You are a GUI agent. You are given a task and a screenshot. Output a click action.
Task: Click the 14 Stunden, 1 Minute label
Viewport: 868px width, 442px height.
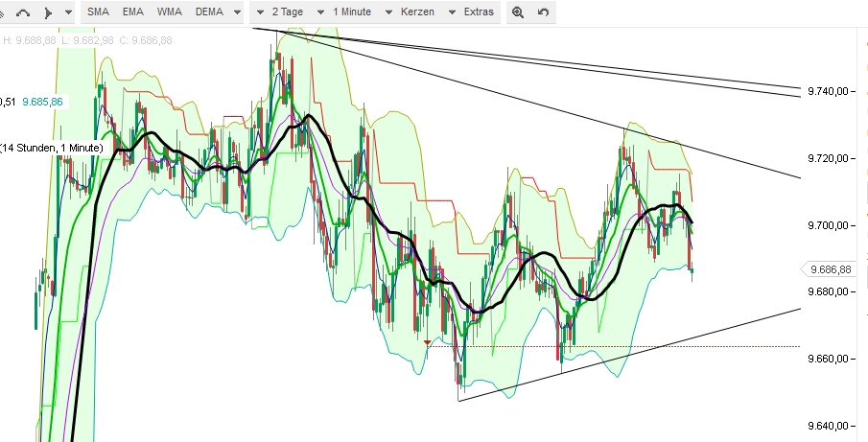[51, 148]
